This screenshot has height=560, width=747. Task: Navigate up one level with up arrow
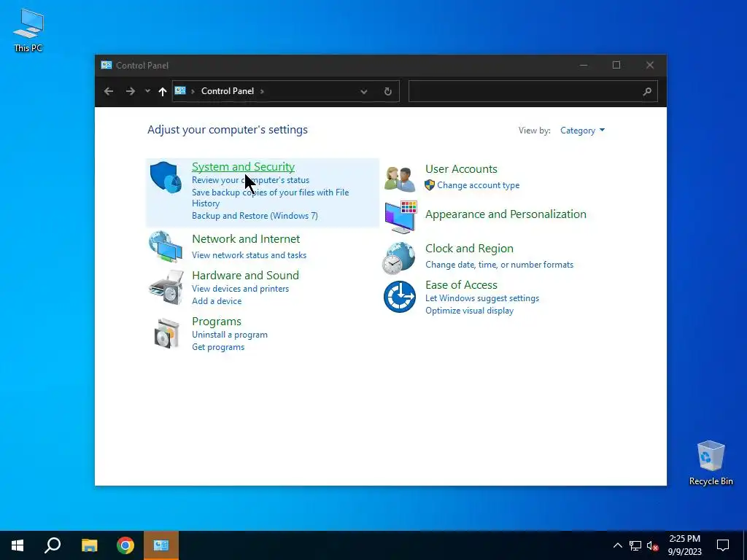click(163, 91)
